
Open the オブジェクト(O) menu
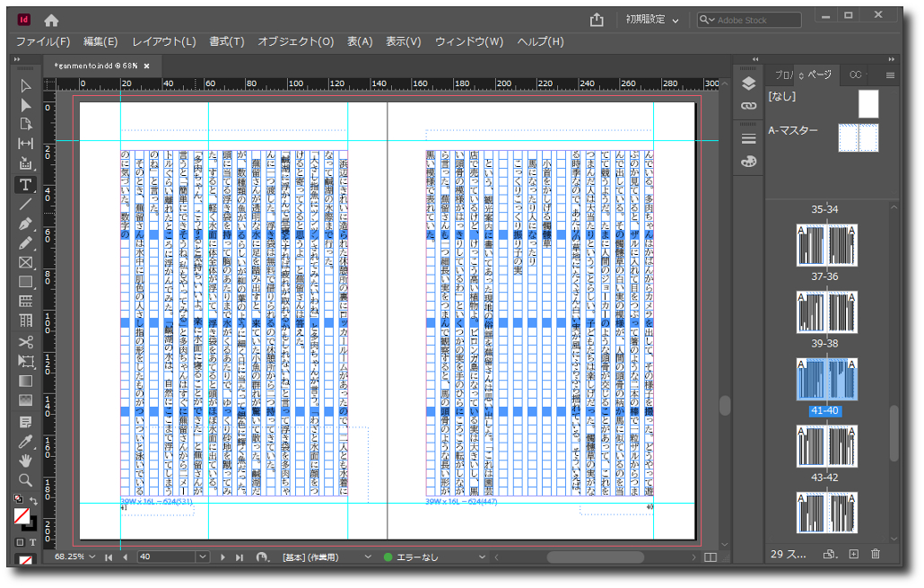tap(295, 41)
